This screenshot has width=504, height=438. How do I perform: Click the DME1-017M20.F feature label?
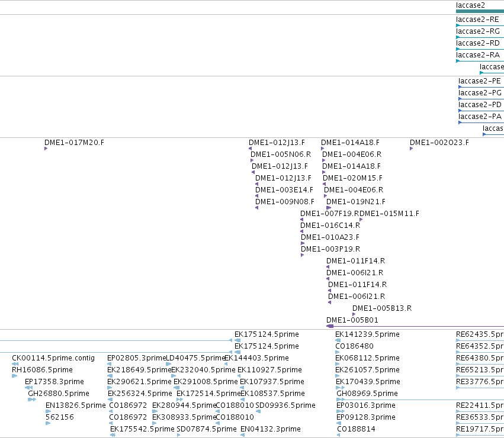coord(74,143)
